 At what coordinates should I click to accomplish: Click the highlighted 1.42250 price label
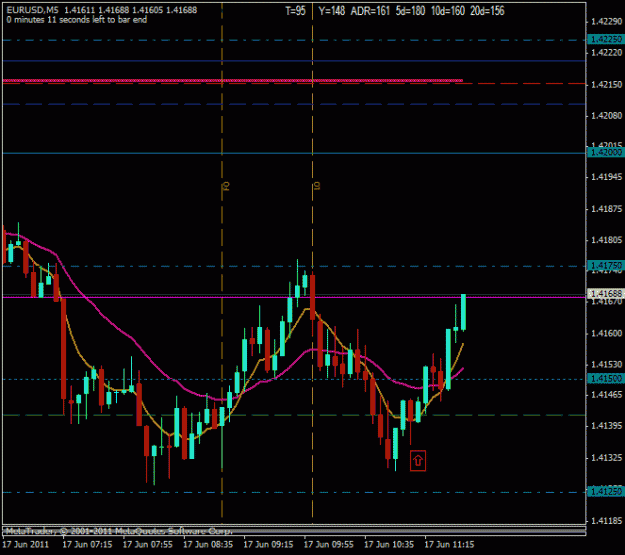click(606, 39)
